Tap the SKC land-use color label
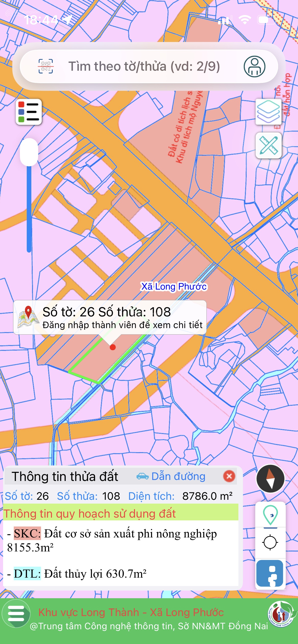 coord(27,533)
